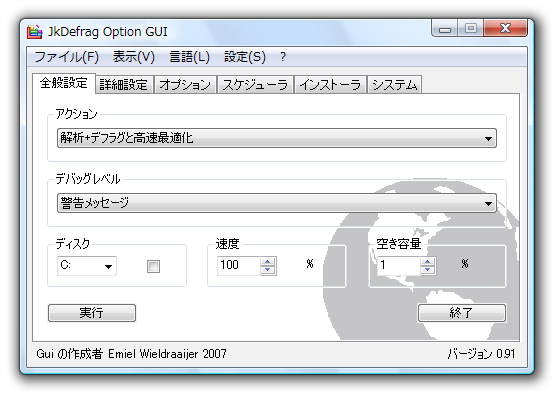
Task: Click the JkDefrag app icon in title bar
Action: click(34, 32)
